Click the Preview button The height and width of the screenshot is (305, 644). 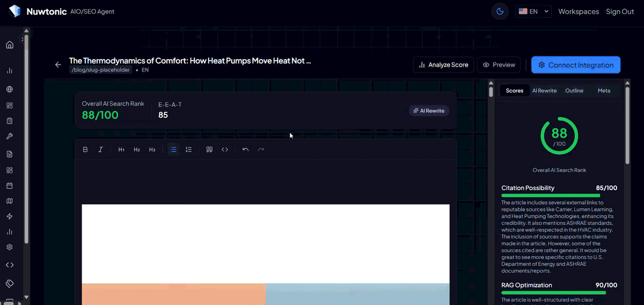[x=499, y=65]
